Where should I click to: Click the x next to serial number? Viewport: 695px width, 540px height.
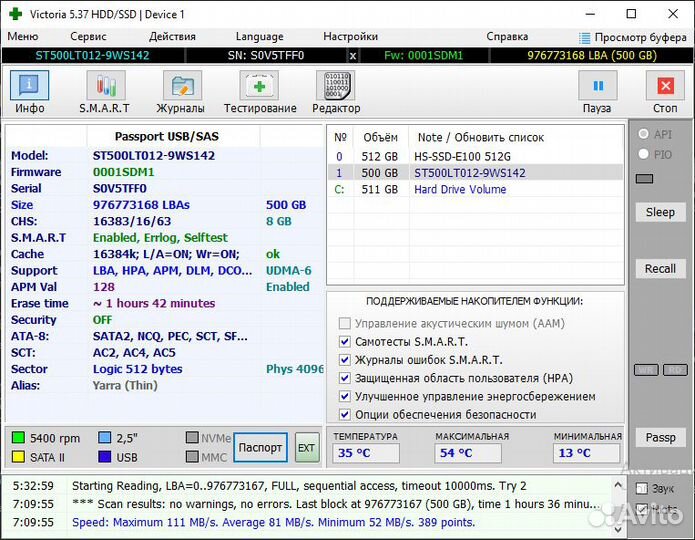point(352,56)
